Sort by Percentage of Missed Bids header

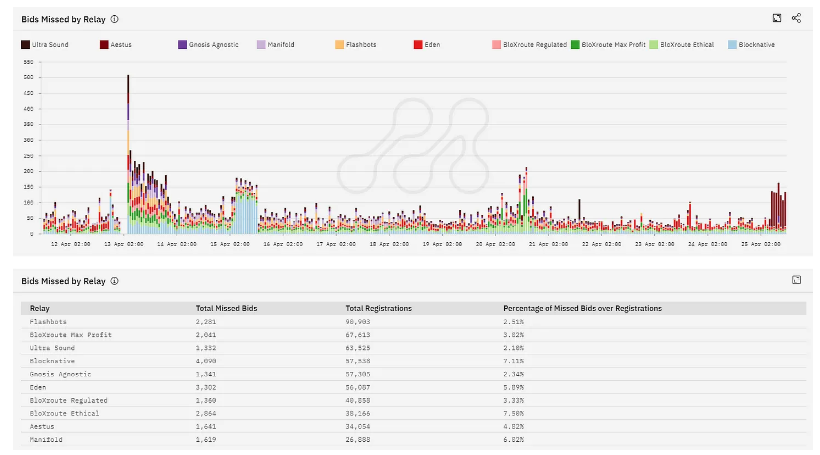[583, 309]
